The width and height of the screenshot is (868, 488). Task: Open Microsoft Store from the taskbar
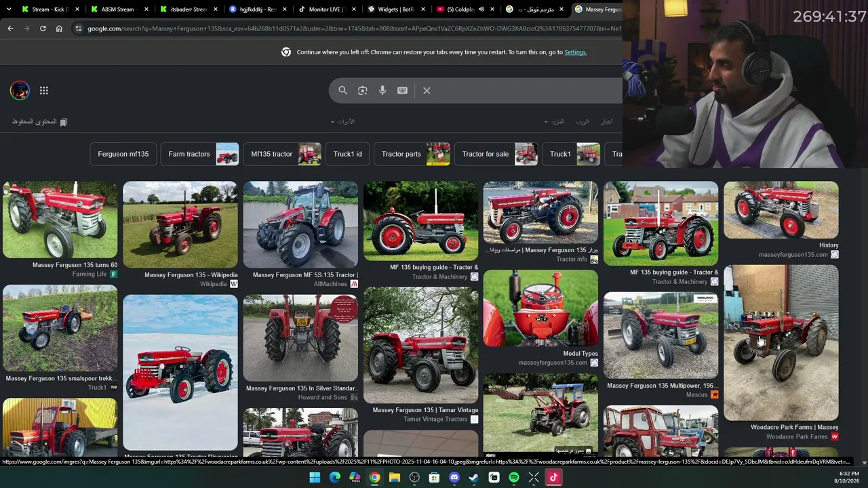pos(434,478)
